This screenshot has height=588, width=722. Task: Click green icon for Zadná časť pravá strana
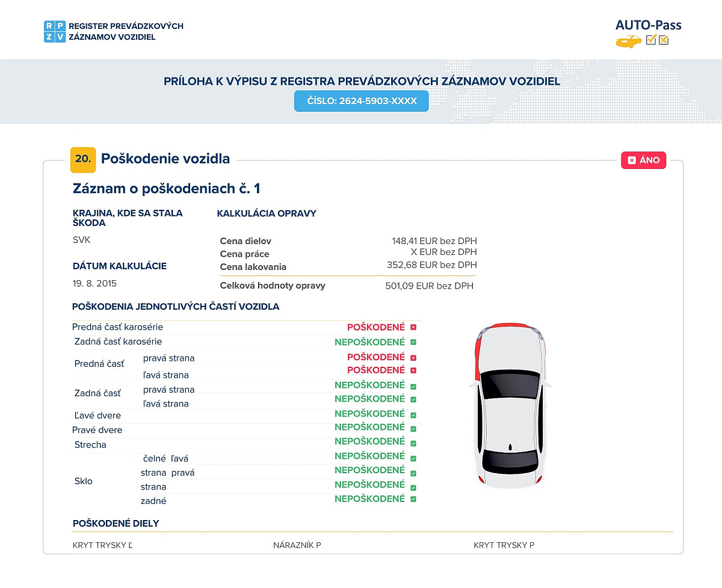pyautogui.click(x=413, y=385)
